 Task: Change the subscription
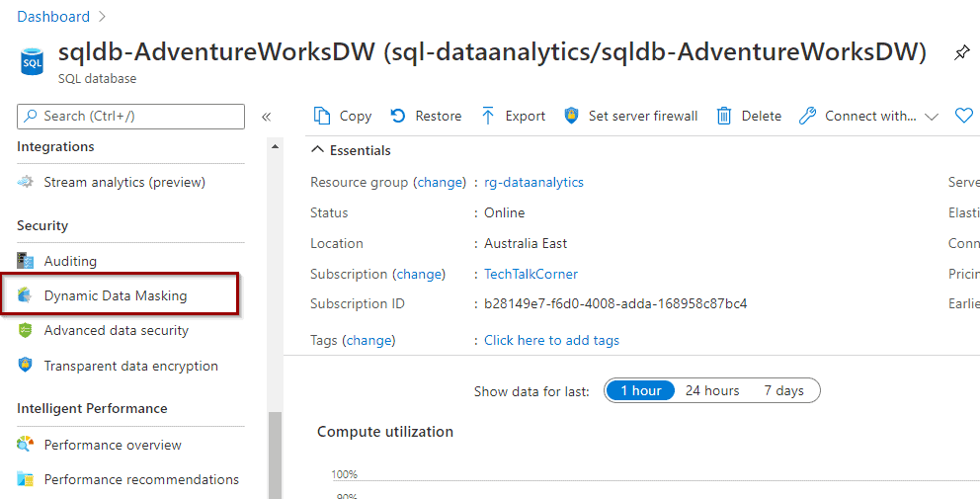click(421, 274)
